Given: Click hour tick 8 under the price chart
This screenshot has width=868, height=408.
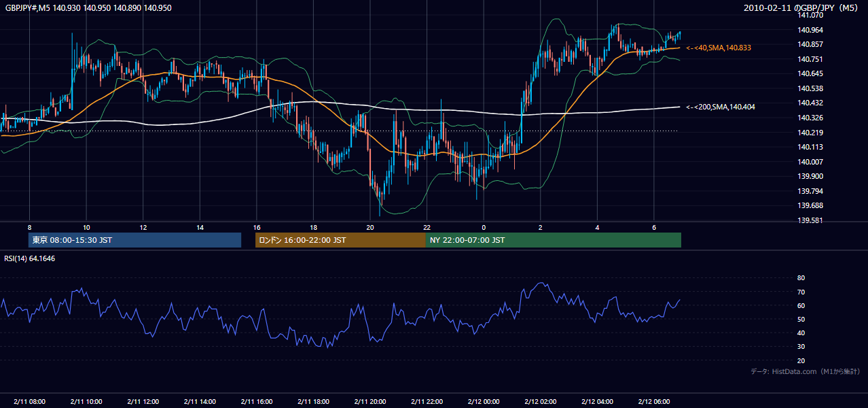Looking at the screenshot, I should 29,227.
